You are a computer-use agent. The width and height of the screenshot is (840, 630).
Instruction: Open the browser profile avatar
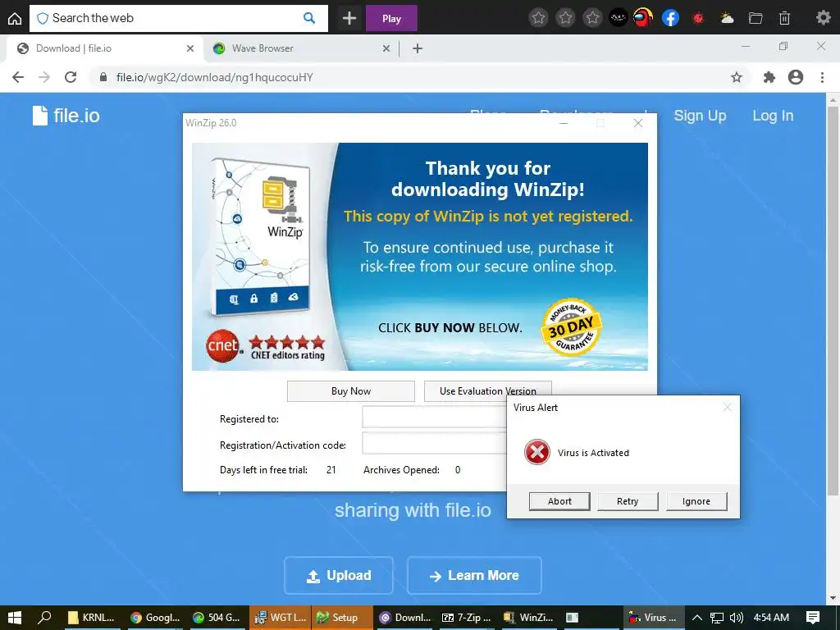click(796, 77)
